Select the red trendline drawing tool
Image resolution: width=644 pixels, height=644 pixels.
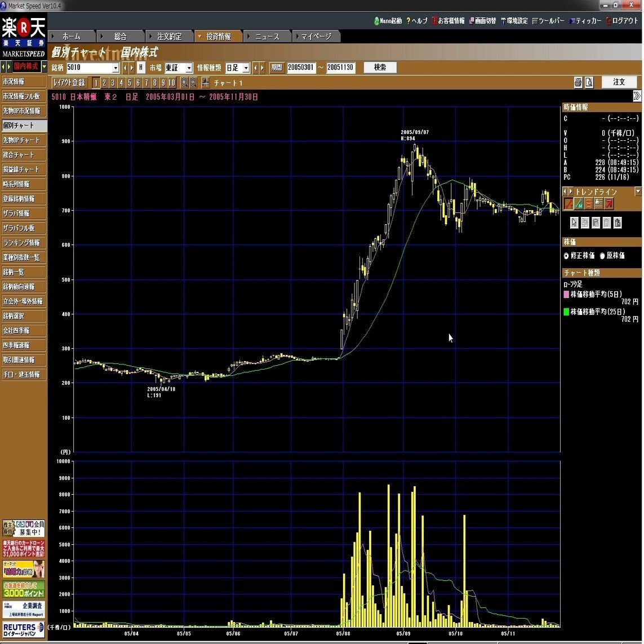[569, 203]
